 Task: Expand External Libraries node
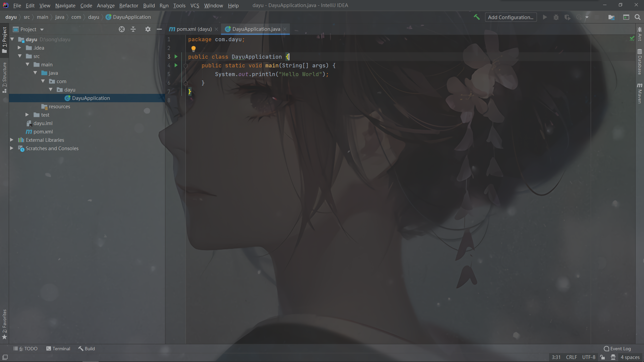point(12,140)
